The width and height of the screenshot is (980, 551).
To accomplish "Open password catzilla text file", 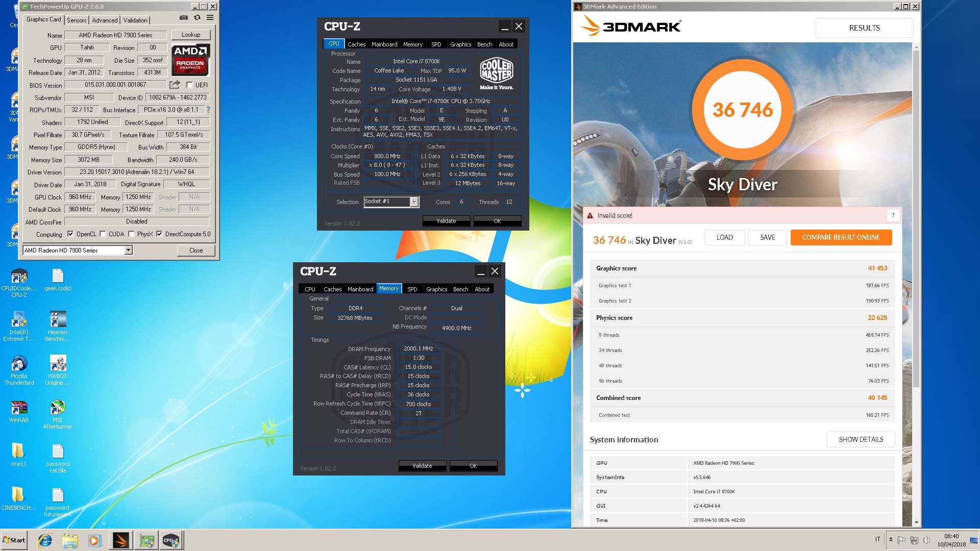I will pyautogui.click(x=58, y=459).
